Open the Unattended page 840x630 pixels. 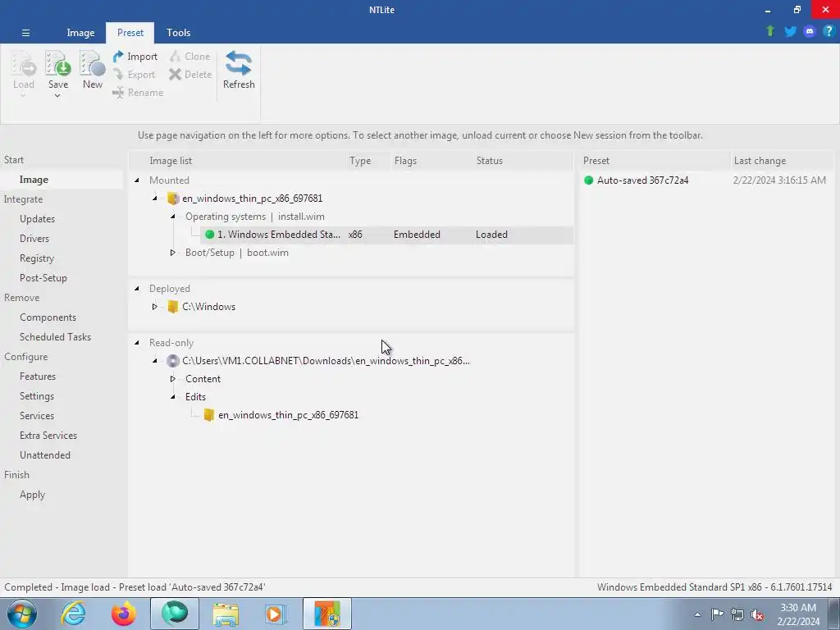click(45, 454)
